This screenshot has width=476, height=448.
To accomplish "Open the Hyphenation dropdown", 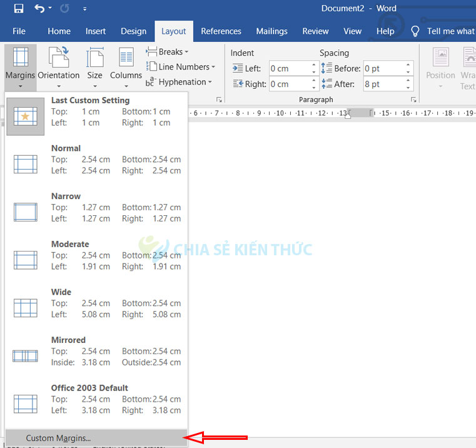I will [x=178, y=82].
